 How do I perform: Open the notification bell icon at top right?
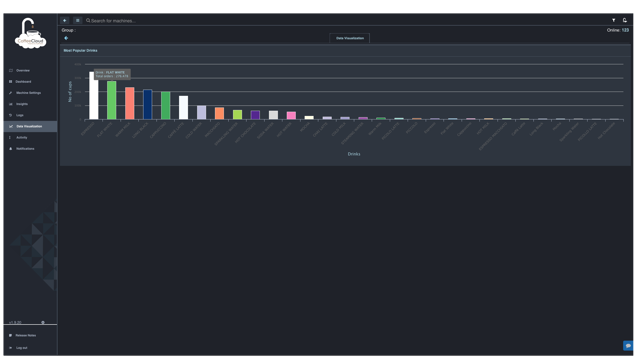[624, 20]
